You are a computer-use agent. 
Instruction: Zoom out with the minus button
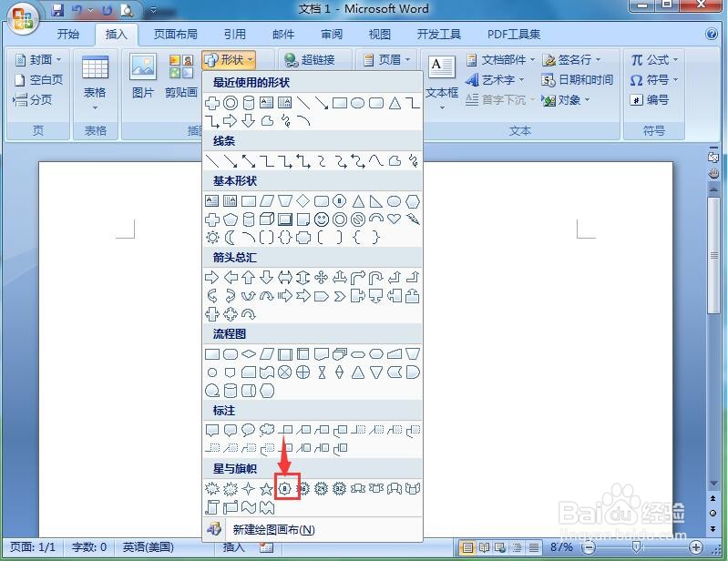[589, 548]
